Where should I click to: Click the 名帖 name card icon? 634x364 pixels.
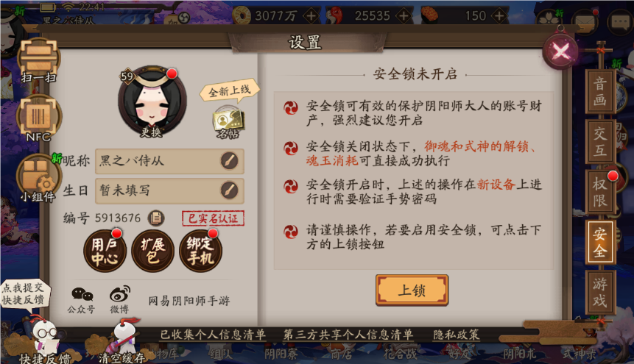228,123
